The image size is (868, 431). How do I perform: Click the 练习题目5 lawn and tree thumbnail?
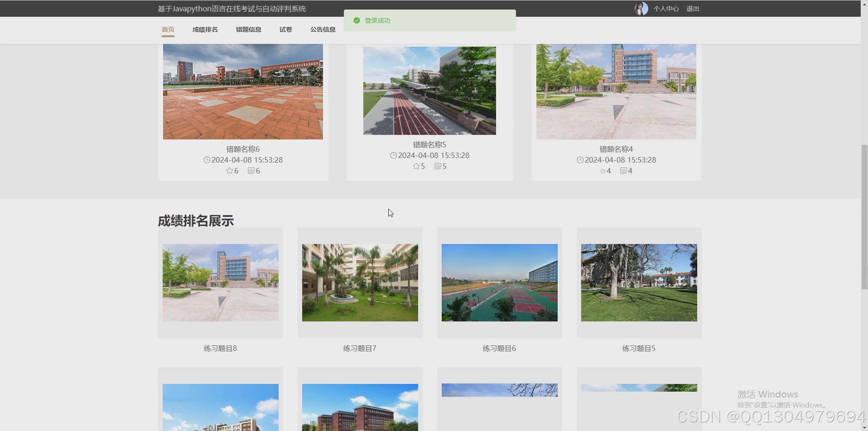click(639, 283)
